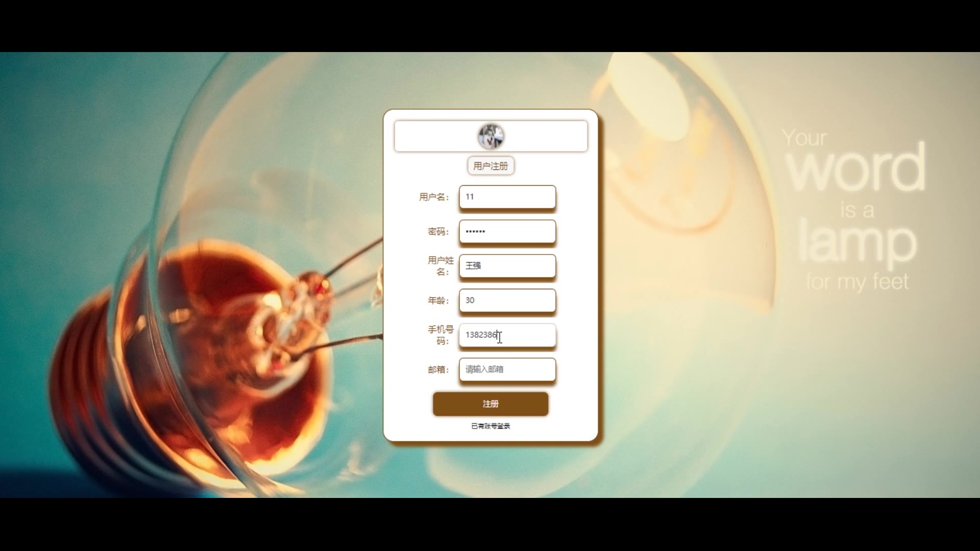Submit the form with the 注册 button
The height and width of the screenshot is (551, 980).
[491, 404]
